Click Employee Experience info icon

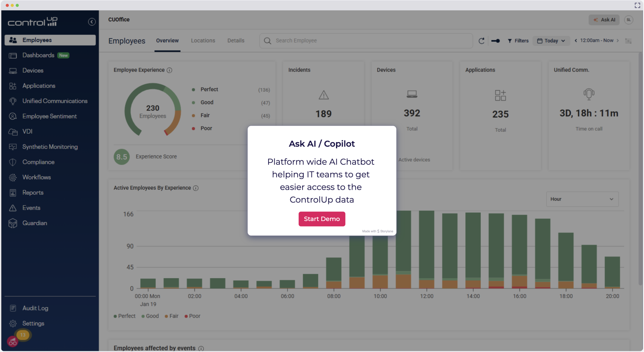point(170,70)
